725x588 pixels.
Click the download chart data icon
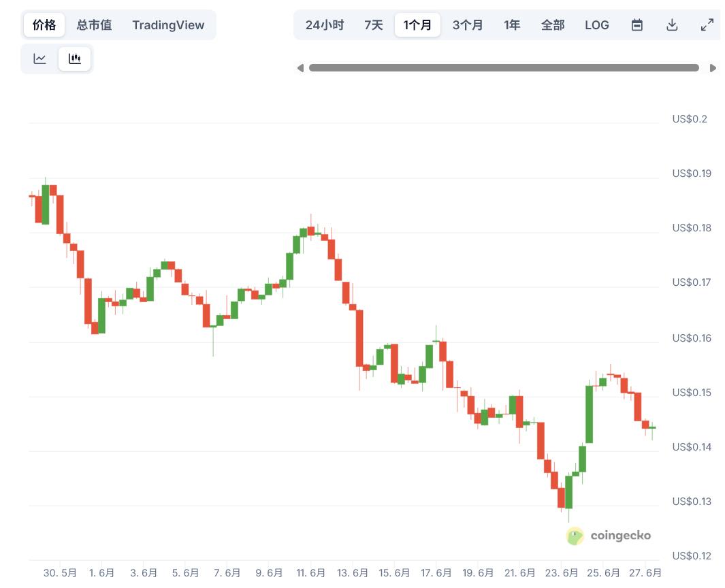[672, 25]
